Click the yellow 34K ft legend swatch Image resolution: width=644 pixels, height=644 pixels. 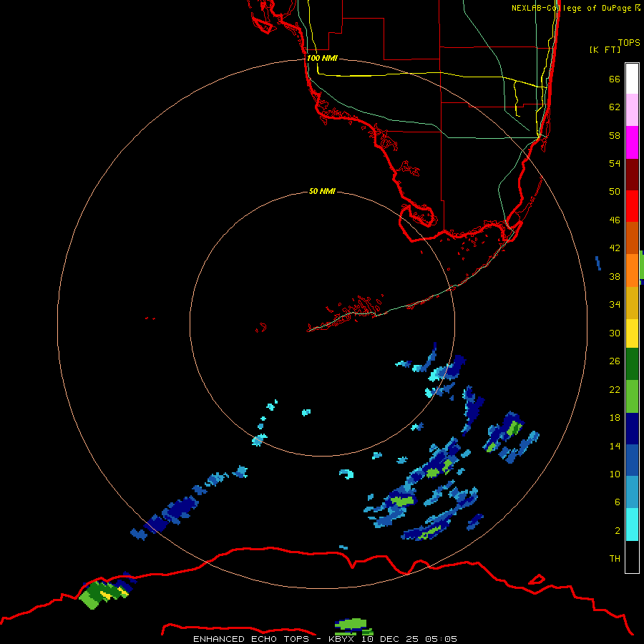(632, 303)
